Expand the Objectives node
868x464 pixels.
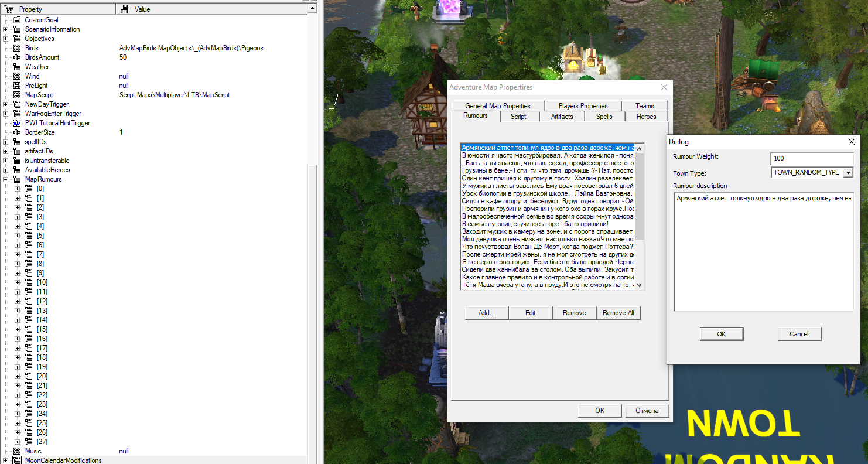pos(6,39)
